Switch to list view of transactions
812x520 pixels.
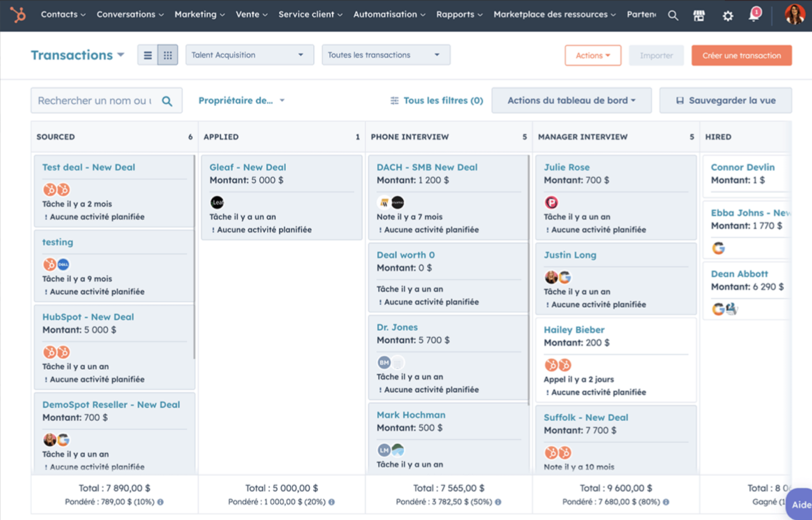pyautogui.click(x=147, y=55)
